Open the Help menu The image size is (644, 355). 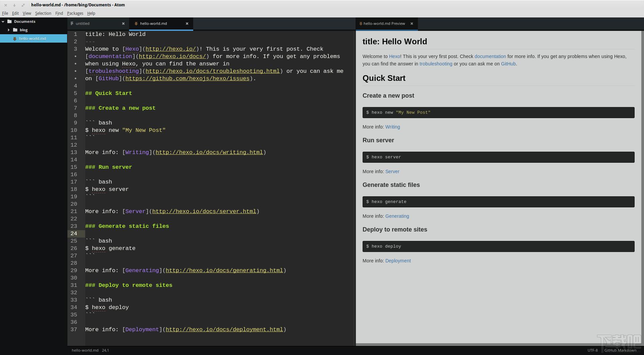(91, 13)
